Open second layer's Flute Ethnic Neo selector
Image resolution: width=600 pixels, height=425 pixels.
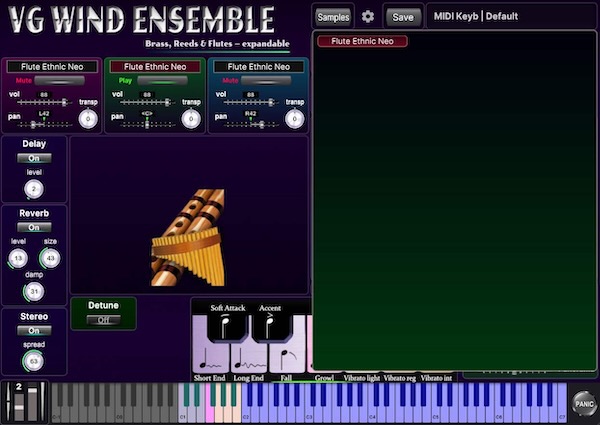(x=155, y=67)
